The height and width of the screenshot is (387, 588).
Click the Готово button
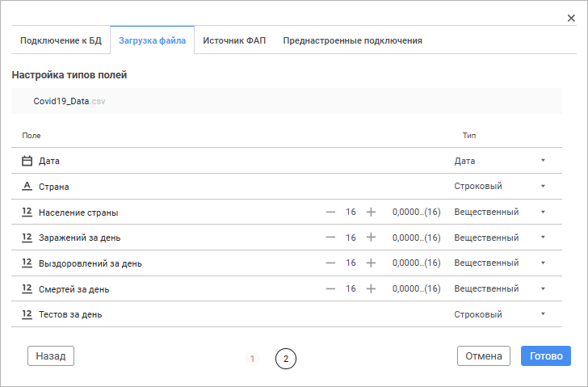point(546,356)
